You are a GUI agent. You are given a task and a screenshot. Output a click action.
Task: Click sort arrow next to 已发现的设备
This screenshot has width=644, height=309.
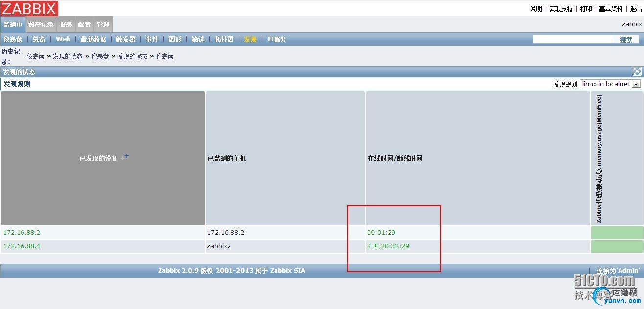(x=126, y=157)
